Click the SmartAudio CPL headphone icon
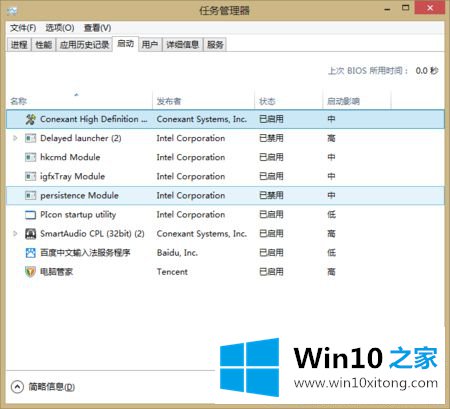This screenshot has height=409, width=450. click(x=30, y=234)
